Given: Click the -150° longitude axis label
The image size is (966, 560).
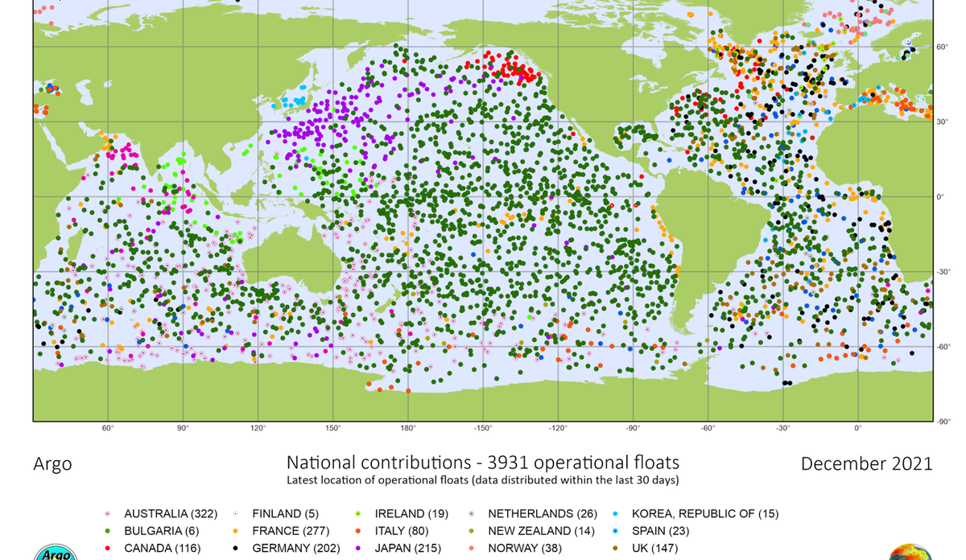Looking at the screenshot, I should pyautogui.click(x=483, y=428).
